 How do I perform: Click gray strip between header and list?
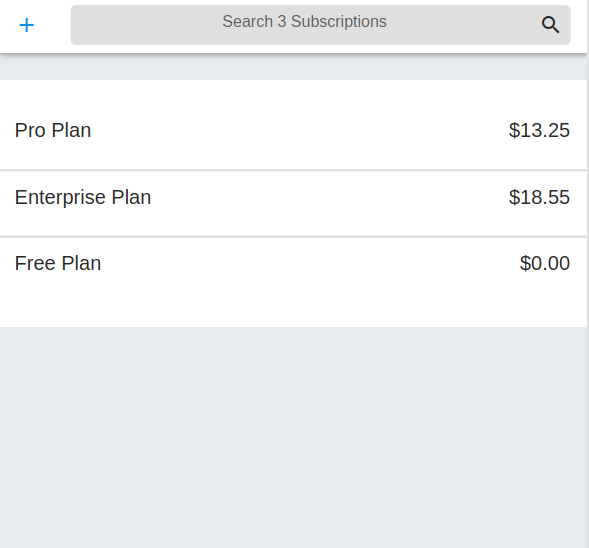(x=293, y=68)
